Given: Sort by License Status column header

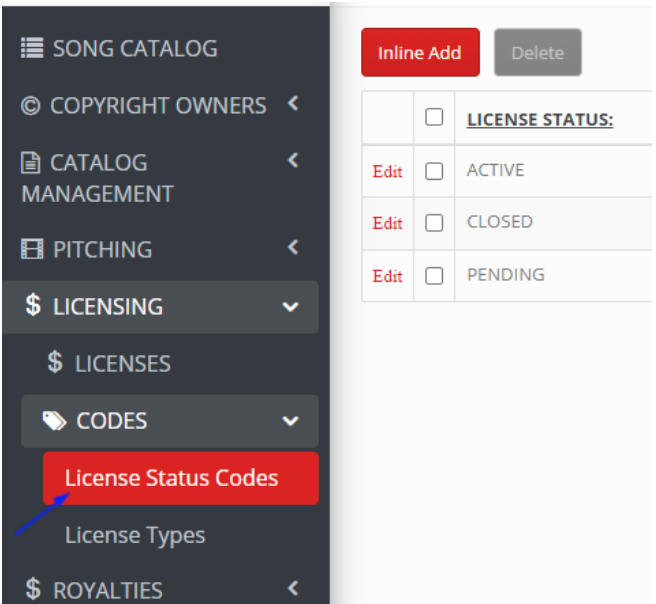Looking at the screenshot, I should coord(540,120).
